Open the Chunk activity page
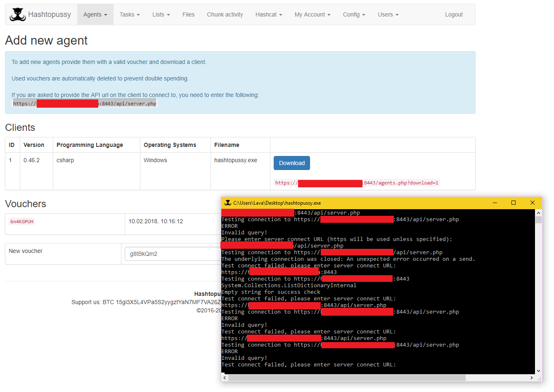The image size is (554, 392). 225,14
